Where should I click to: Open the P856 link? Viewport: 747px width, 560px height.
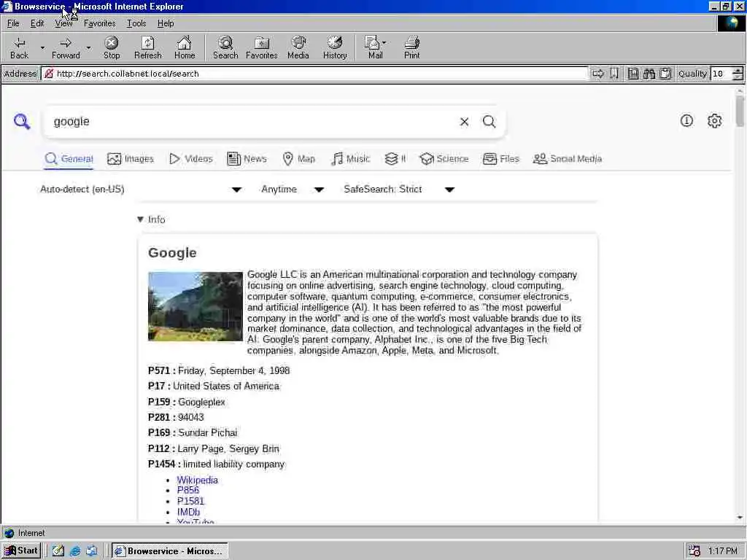[x=187, y=490]
